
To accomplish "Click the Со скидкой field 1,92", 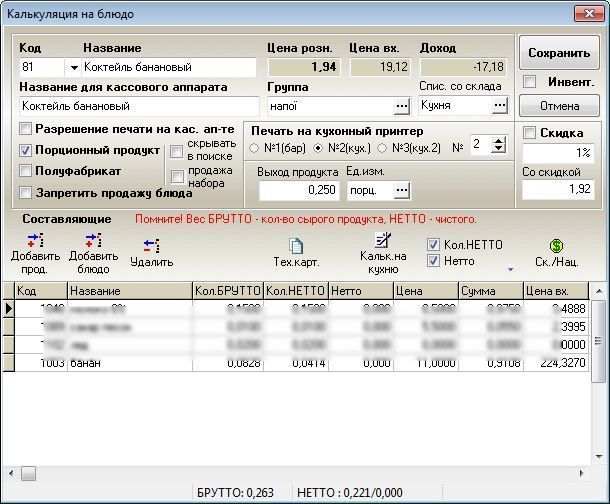I will pos(558,189).
